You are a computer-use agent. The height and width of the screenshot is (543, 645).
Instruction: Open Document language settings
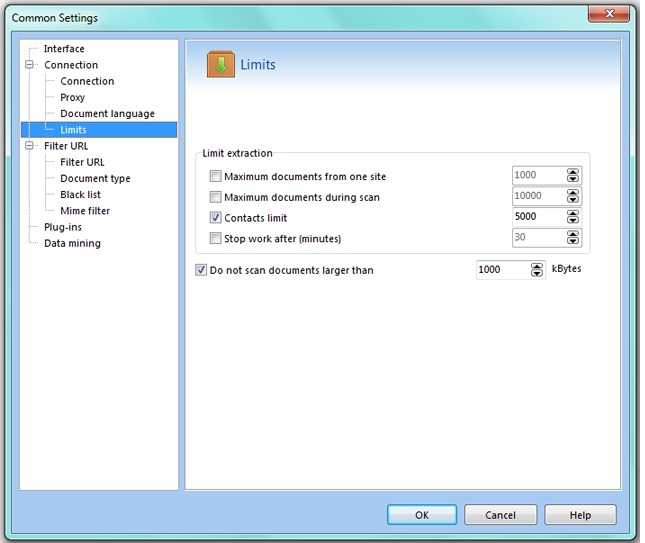[107, 114]
